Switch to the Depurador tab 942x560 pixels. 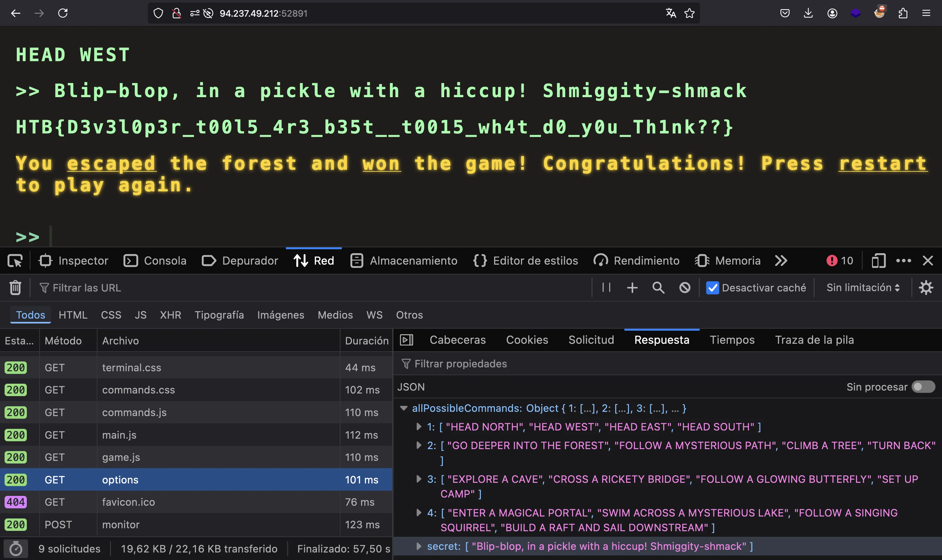240,261
